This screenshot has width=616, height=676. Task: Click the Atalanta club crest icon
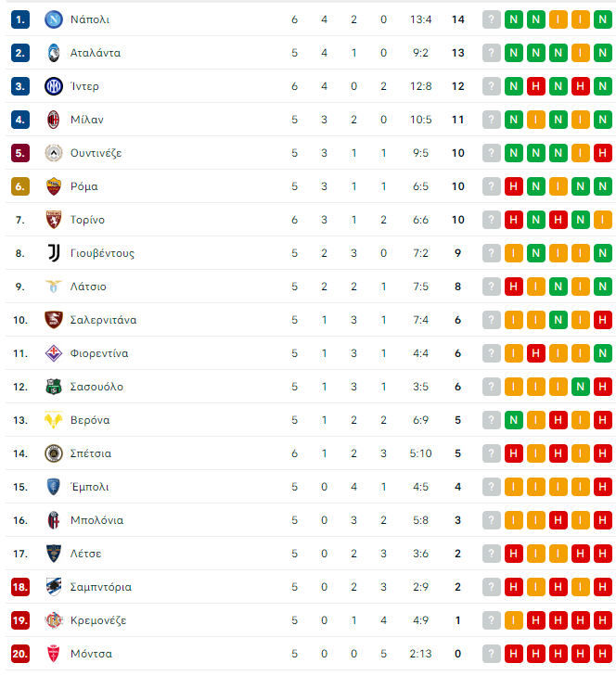pyautogui.click(x=54, y=53)
